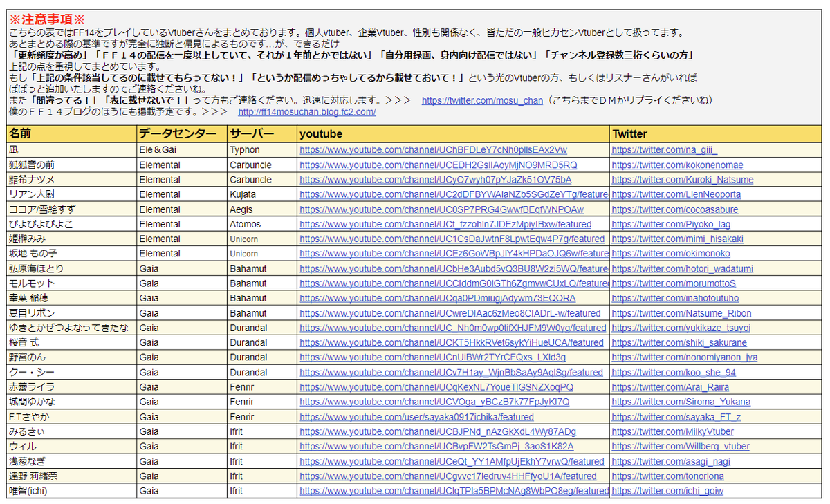Open the twitter.com/sayaka_FT_z link
This screenshot has height=504, width=830.
tap(676, 417)
